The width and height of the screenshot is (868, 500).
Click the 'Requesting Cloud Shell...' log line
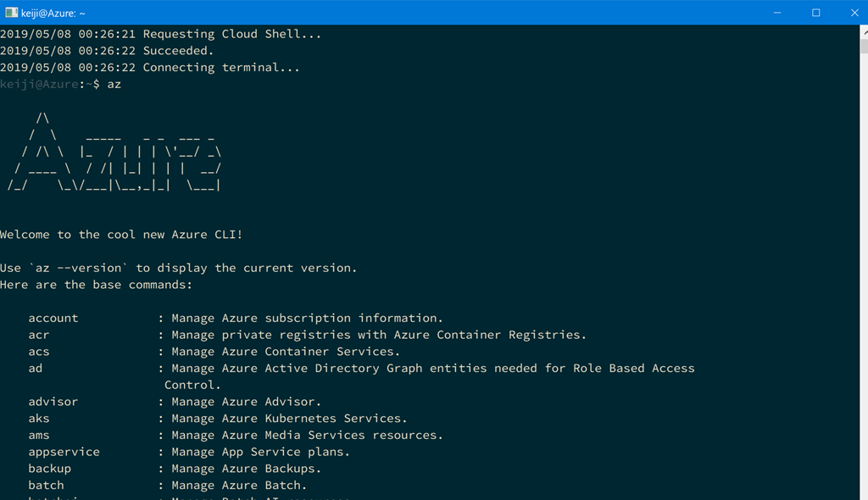click(x=232, y=35)
